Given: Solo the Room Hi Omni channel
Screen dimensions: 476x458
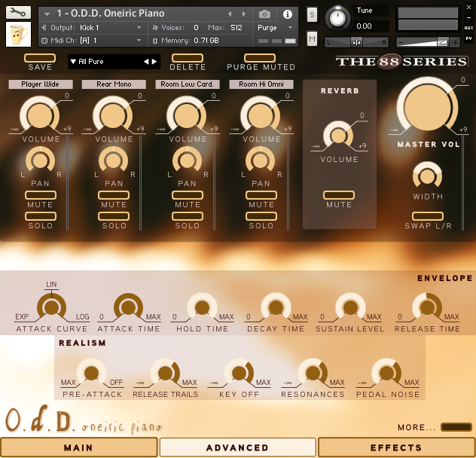Looking at the screenshot, I should coord(261,216).
